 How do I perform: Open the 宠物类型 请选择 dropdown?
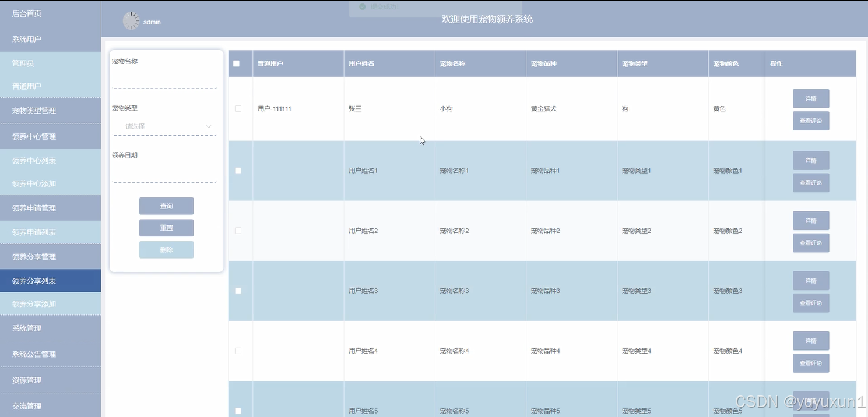point(165,126)
